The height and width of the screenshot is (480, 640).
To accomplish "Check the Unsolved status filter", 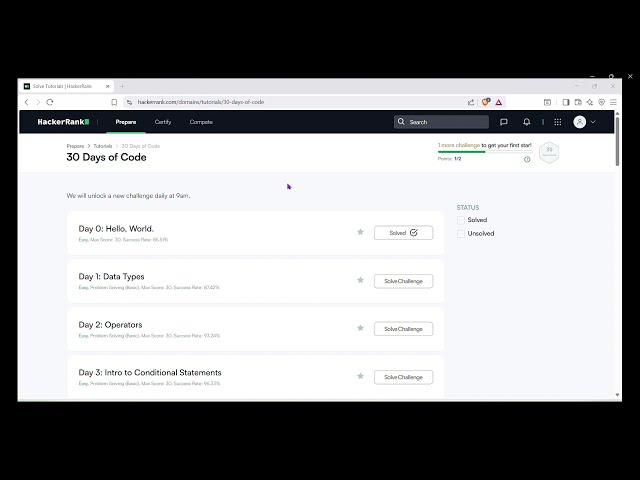I will tap(461, 233).
